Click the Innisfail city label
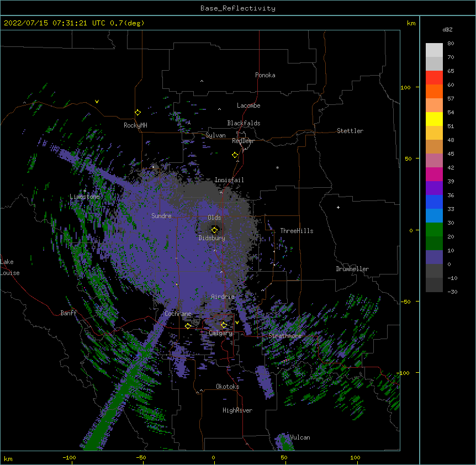Image resolution: width=476 pixels, height=465 pixels. coord(229,180)
